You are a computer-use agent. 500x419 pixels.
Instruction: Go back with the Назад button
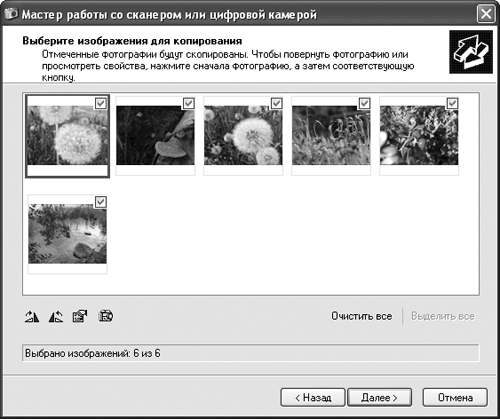(x=313, y=397)
